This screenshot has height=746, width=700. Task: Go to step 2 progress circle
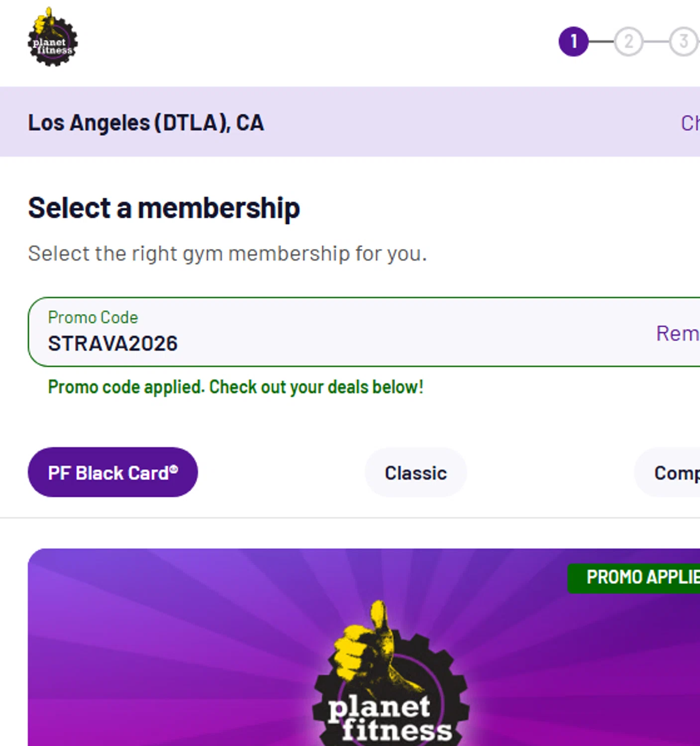click(628, 41)
